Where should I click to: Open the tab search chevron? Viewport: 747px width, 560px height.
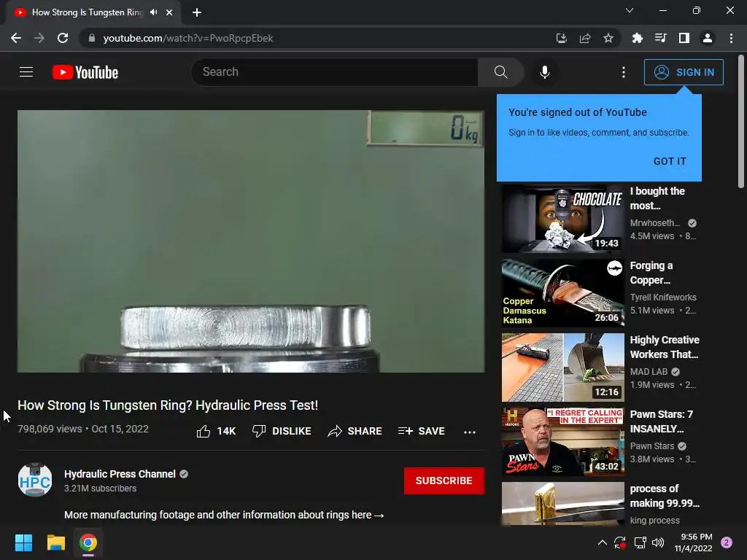point(630,10)
